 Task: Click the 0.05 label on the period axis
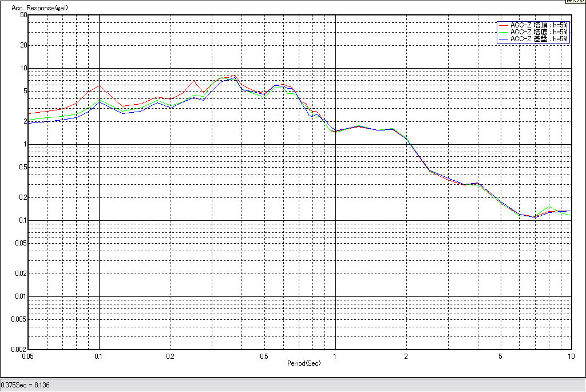pyautogui.click(x=27, y=356)
